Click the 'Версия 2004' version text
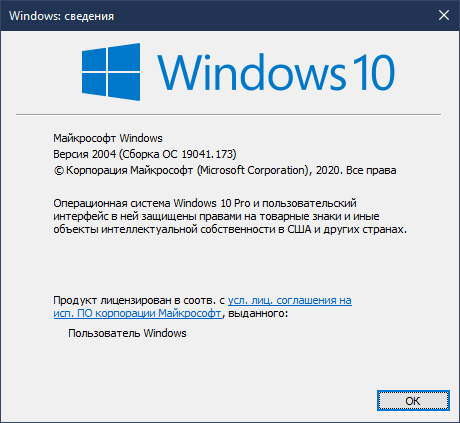This screenshot has height=423, width=460. coord(85,154)
